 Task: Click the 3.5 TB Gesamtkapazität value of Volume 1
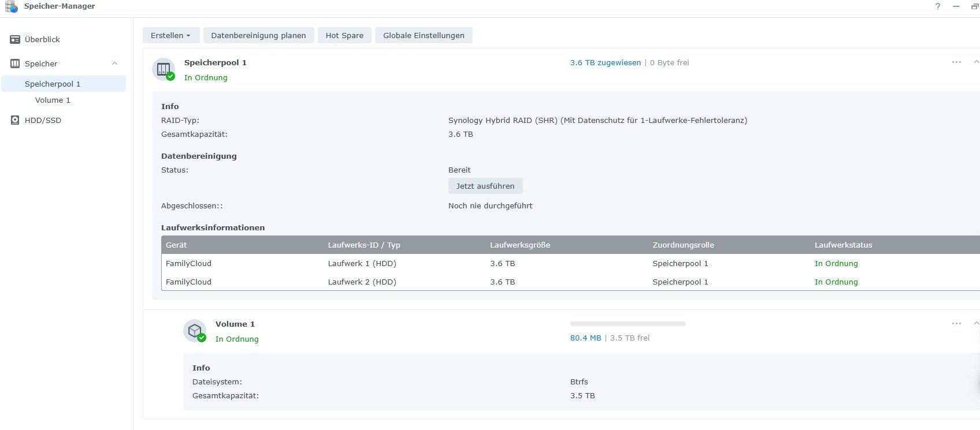coord(582,395)
